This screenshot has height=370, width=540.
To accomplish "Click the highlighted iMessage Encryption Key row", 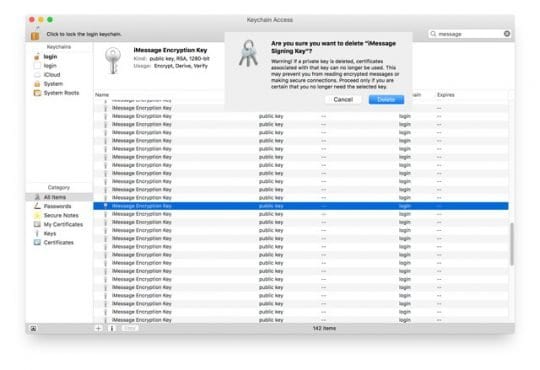I will click(x=301, y=206).
